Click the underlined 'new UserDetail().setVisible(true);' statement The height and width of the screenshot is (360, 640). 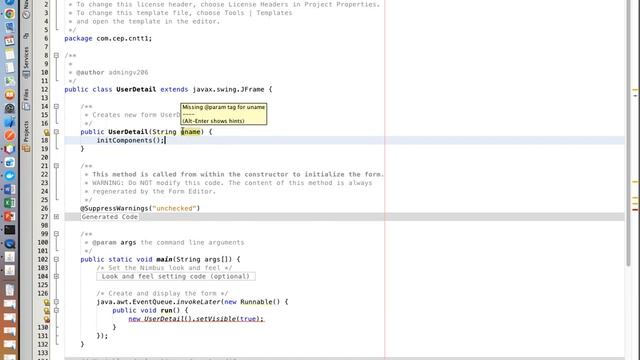[x=196, y=319]
